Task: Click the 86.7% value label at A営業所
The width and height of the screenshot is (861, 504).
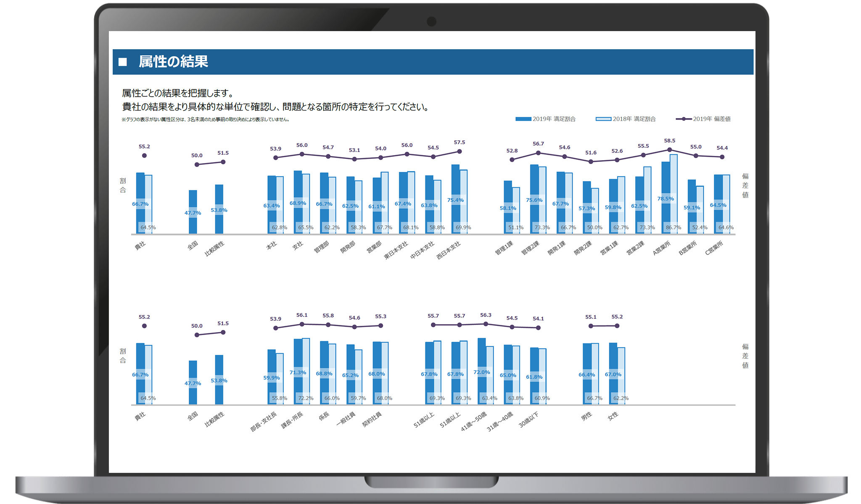Action: (x=673, y=227)
